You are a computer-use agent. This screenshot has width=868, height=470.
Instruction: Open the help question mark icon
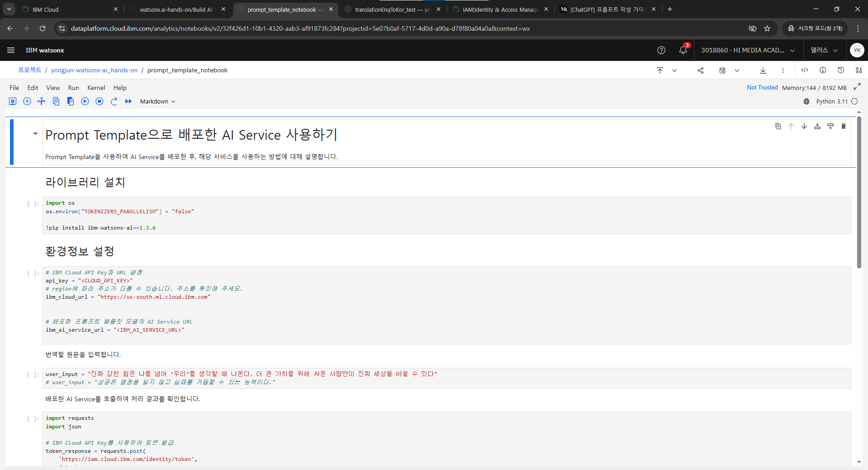[661, 50]
